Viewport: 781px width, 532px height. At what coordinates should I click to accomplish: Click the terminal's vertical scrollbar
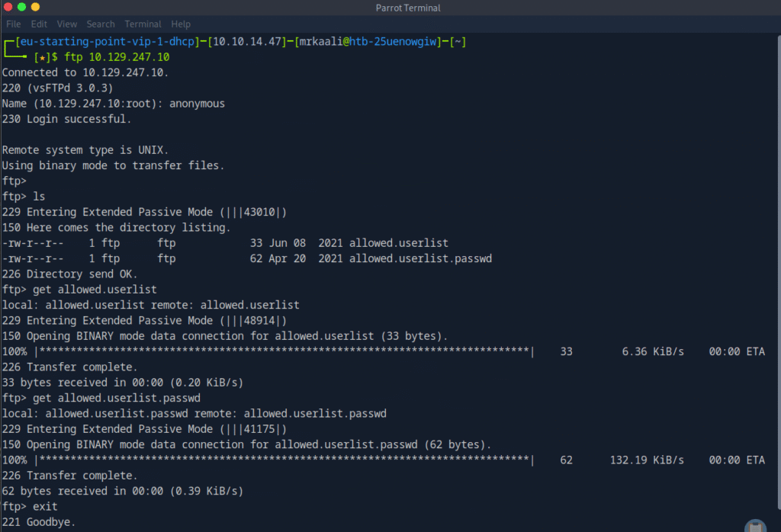click(x=777, y=274)
